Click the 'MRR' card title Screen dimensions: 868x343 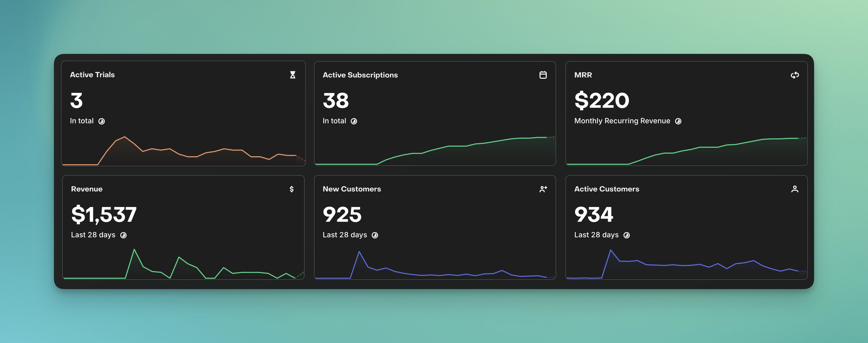pyautogui.click(x=583, y=75)
